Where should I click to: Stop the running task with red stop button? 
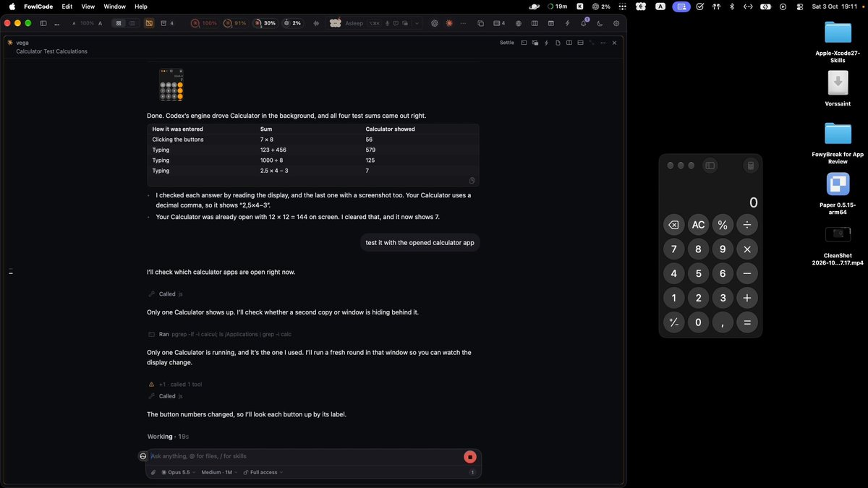click(470, 456)
